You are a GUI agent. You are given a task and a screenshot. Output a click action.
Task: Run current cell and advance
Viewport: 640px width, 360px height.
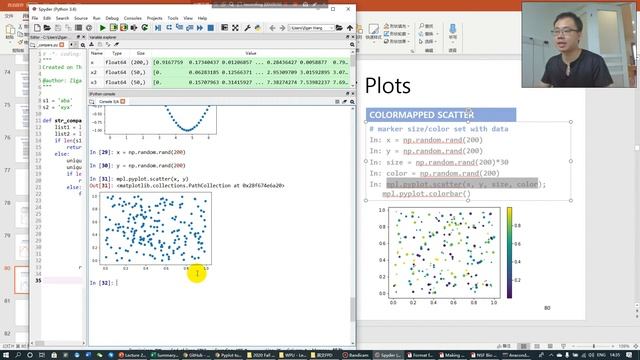coord(124,28)
